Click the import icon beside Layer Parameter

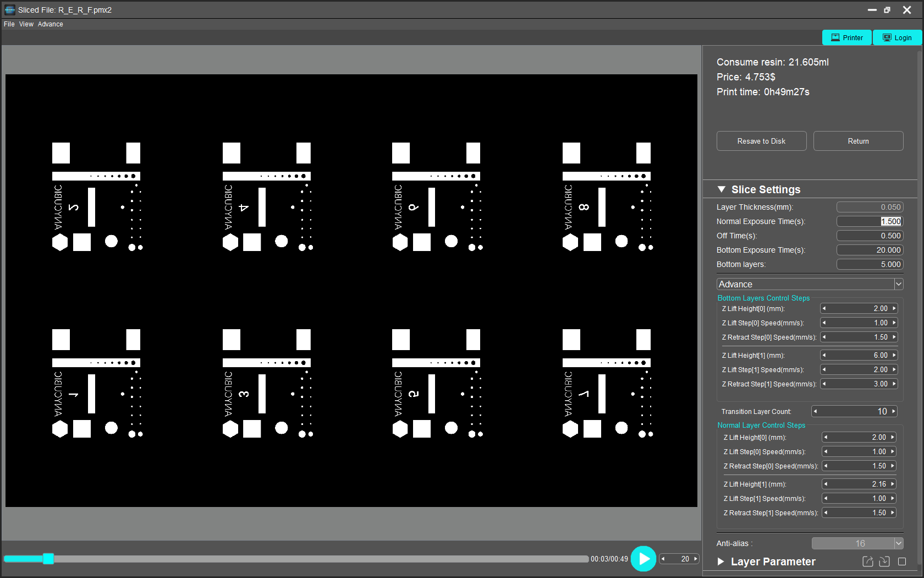884,561
